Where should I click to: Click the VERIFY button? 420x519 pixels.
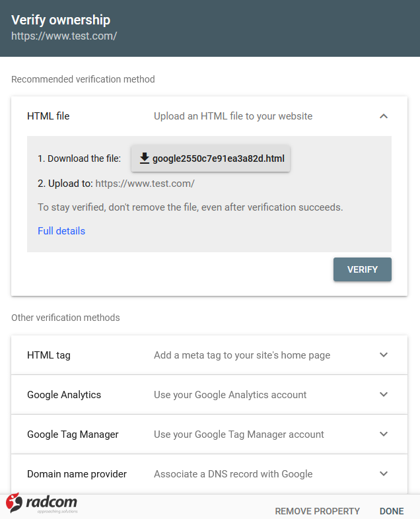pos(363,269)
